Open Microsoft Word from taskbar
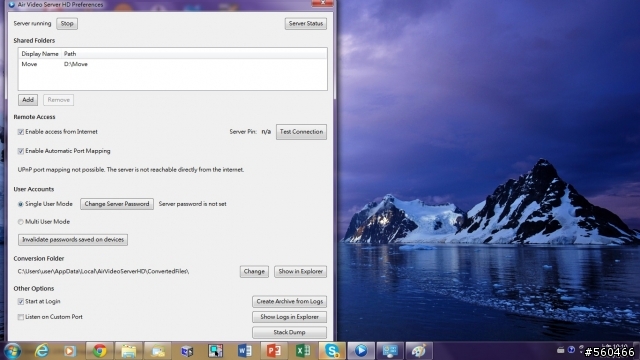Image resolution: width=640 pixels, height=360 pixels. (x=244, y=351)
